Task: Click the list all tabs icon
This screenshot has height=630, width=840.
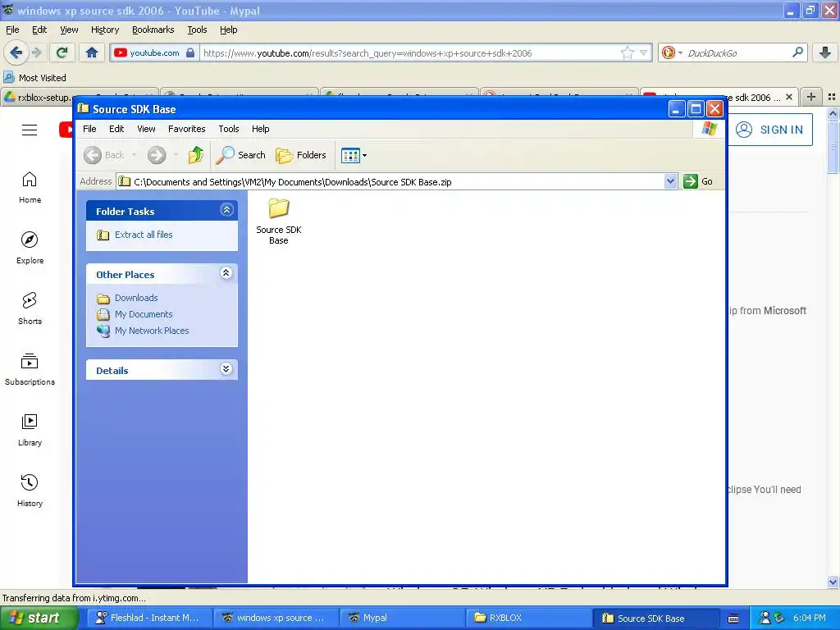Action: point(832,97)
